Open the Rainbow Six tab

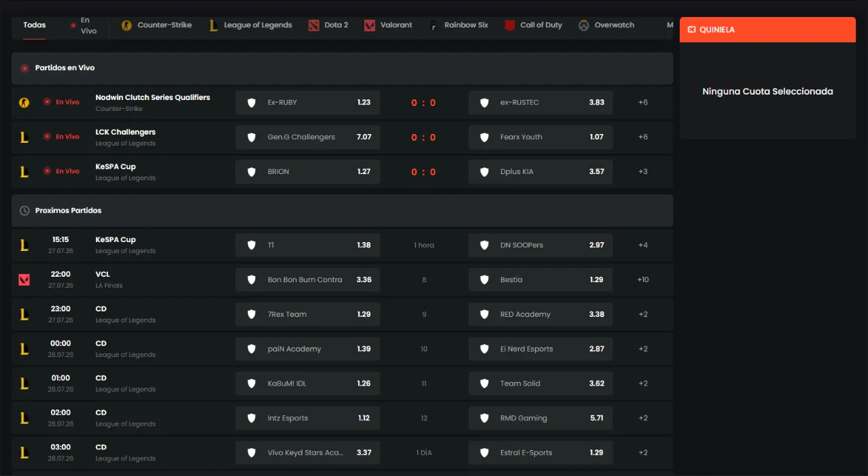click(459, 25)
